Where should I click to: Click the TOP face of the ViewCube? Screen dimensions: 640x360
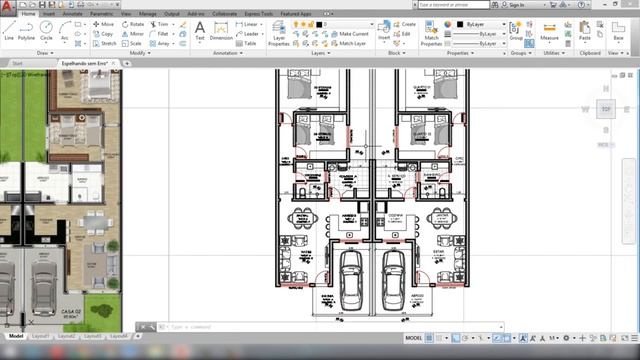(x=606, y=109)
